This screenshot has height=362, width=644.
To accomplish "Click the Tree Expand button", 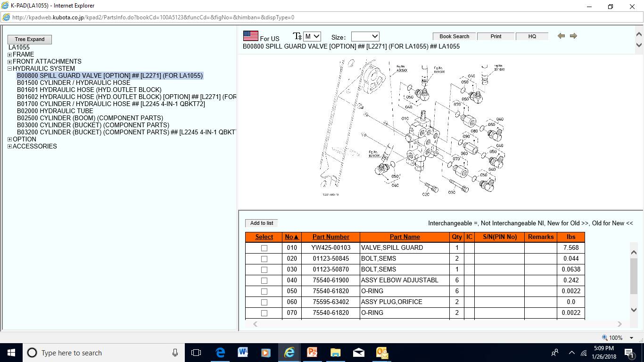I will (x=30, y=39).
